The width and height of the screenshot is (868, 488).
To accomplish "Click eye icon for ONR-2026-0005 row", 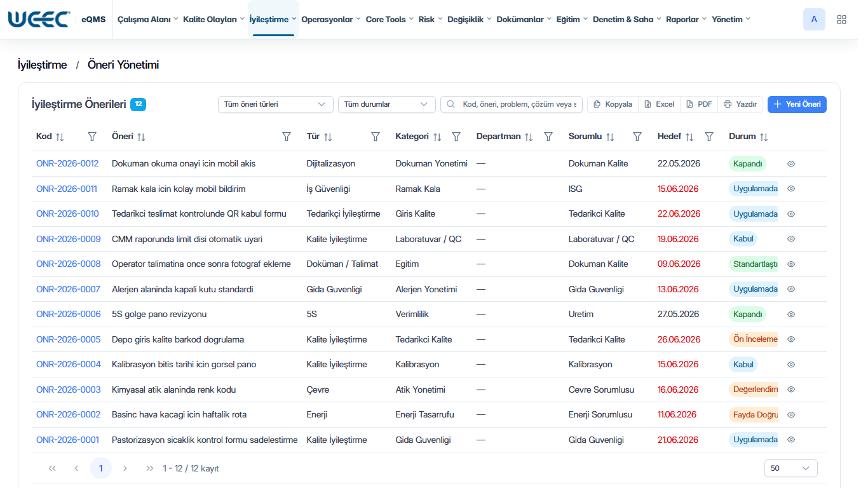I will click(x=791, y=339).
